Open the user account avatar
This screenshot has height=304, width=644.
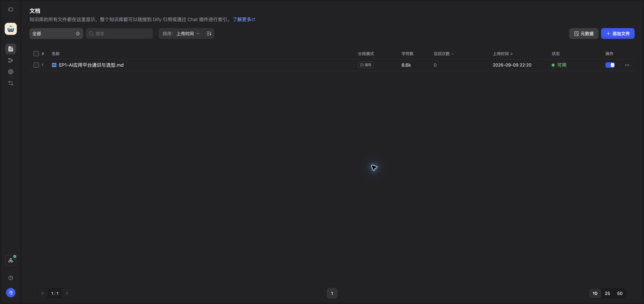[11, 293]
